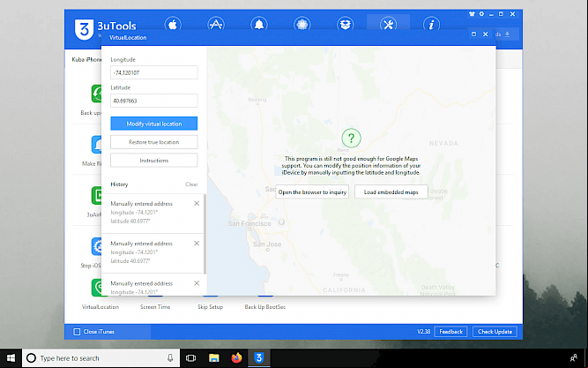Select the first Manually entered address entry
Screen dimensions: 588x368
tap(153, 213)
